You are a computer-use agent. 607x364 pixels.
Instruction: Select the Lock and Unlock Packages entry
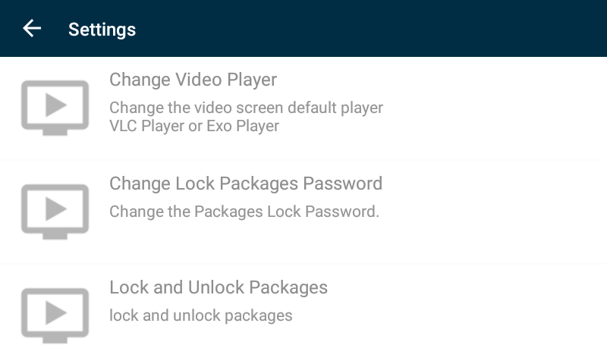click(218, 288)
